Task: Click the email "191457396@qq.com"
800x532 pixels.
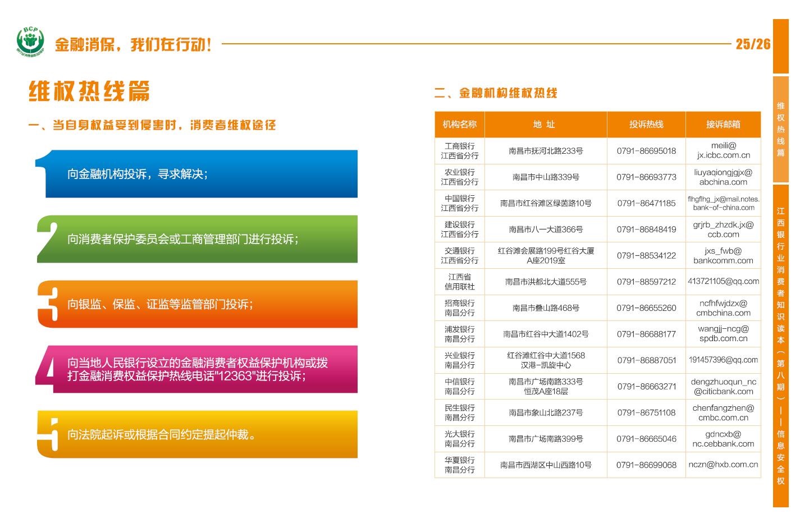Action: (723, 360)
